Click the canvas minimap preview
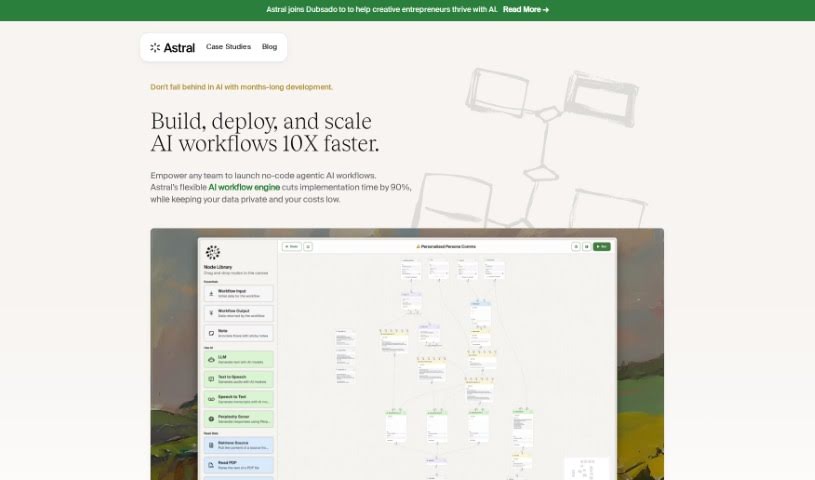This screenshot has width=815, height=480. coord(586,468)
